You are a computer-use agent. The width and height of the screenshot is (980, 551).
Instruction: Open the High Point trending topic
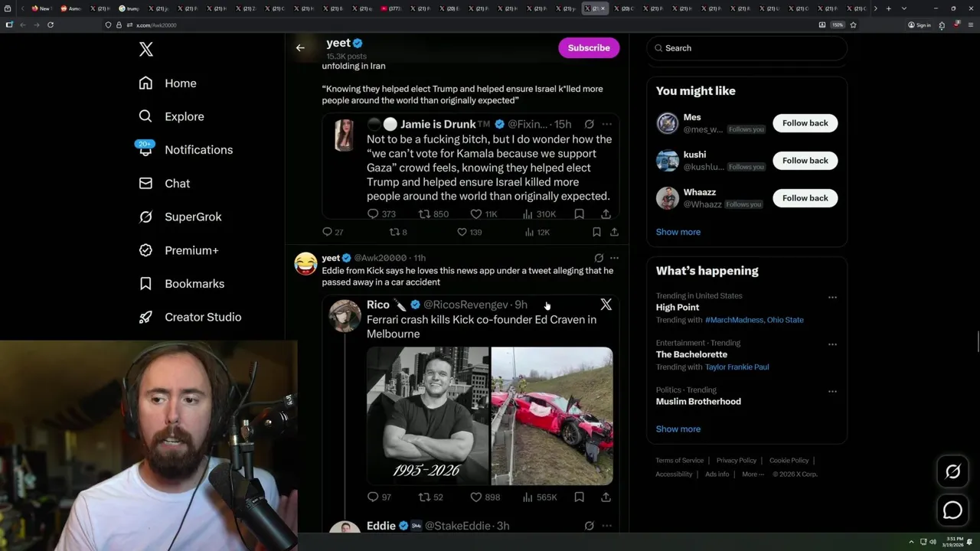click(677, 308)
